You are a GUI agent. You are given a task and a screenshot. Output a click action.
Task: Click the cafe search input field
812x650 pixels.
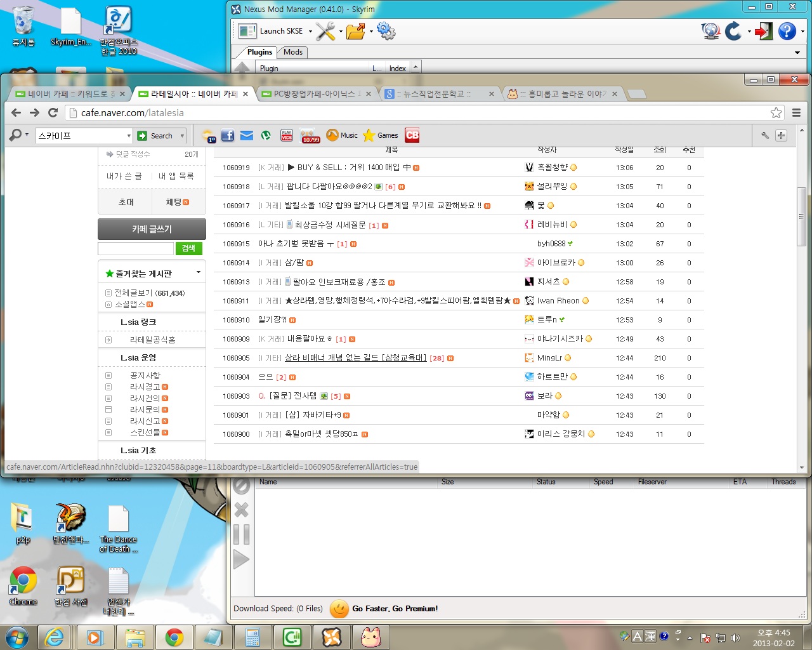(x=136, y=248)
